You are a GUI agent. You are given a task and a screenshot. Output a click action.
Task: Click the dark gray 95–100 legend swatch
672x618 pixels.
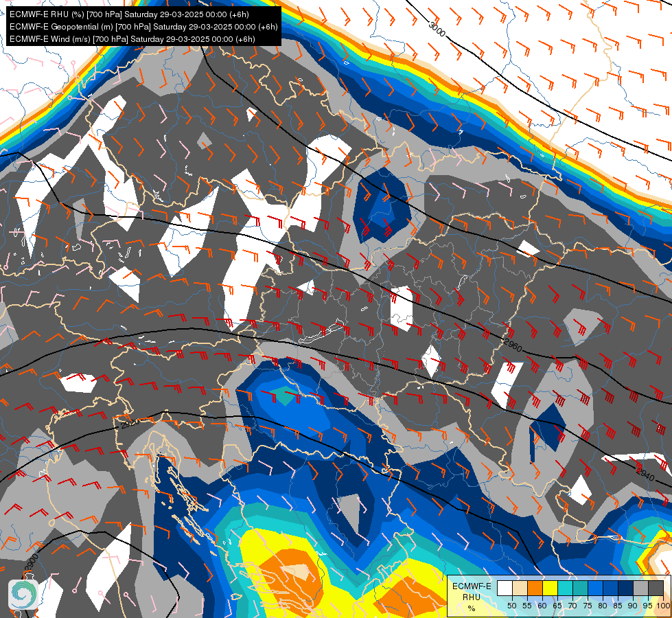click(x=656, y=588)
